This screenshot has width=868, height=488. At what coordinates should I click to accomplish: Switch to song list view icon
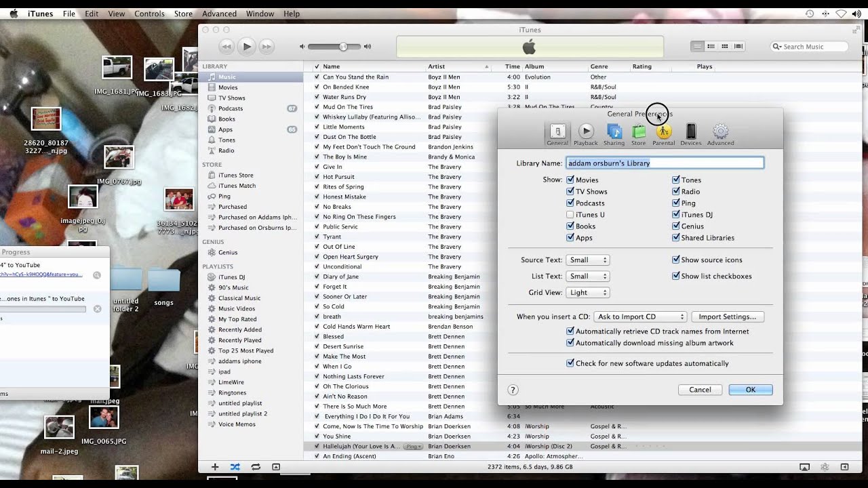point(697,46)
